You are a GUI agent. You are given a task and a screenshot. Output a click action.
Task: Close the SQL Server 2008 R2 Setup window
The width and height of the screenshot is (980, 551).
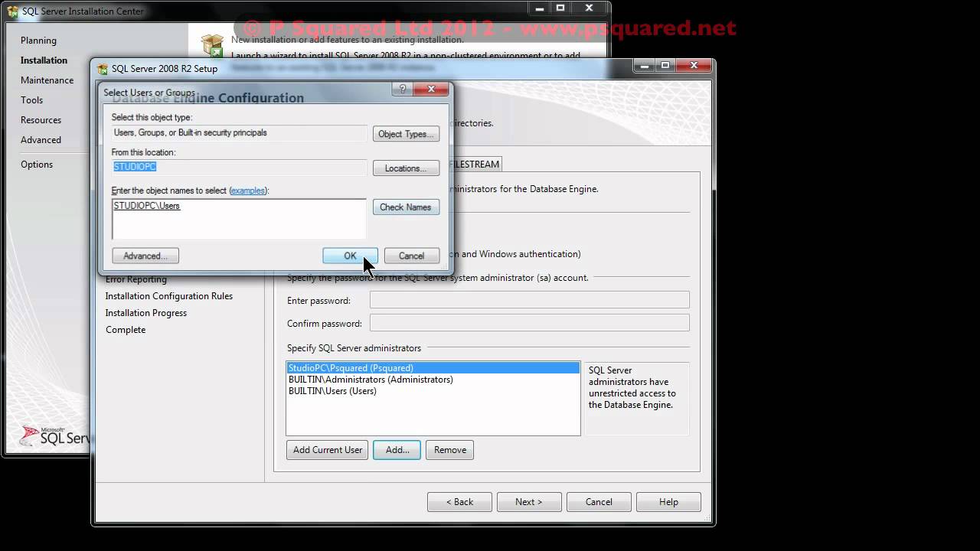694,66
